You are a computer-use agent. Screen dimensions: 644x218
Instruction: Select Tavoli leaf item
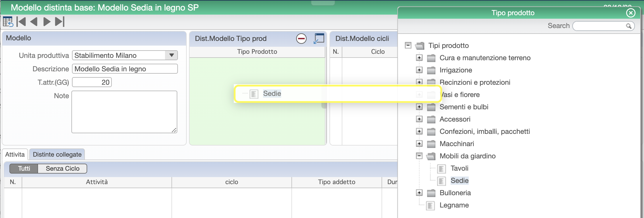[459, 168]
